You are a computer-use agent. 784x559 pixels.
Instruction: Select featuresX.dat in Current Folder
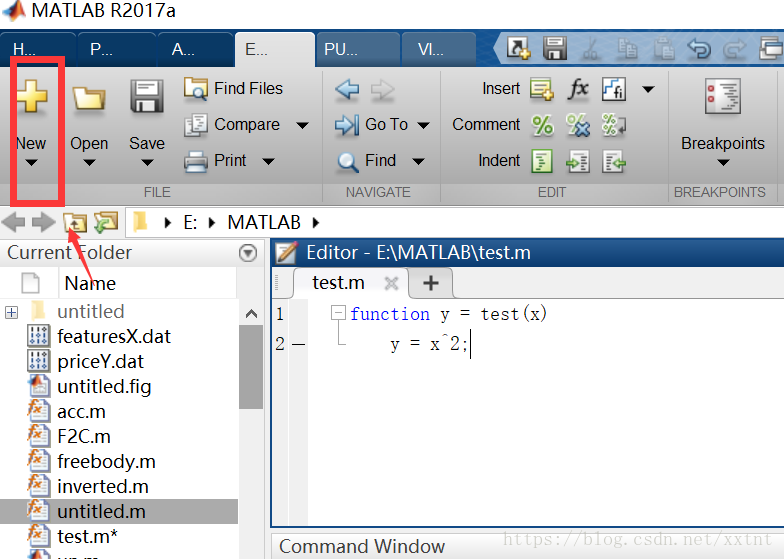click(x=114, y=336)
